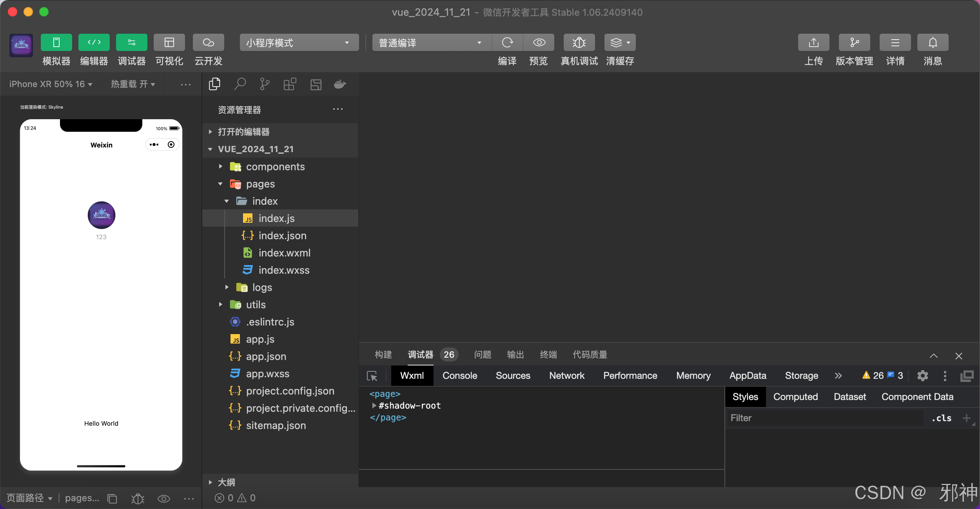This screenshot has width=980, height=509.
Task: Toggle the simulator panel button
Action: (x=56, y=43)
